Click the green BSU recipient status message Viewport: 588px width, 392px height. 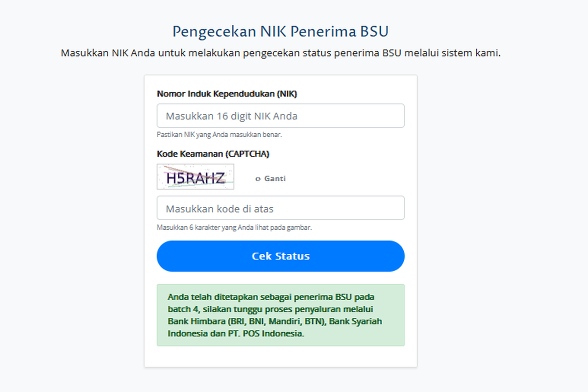tap(280, 315)
